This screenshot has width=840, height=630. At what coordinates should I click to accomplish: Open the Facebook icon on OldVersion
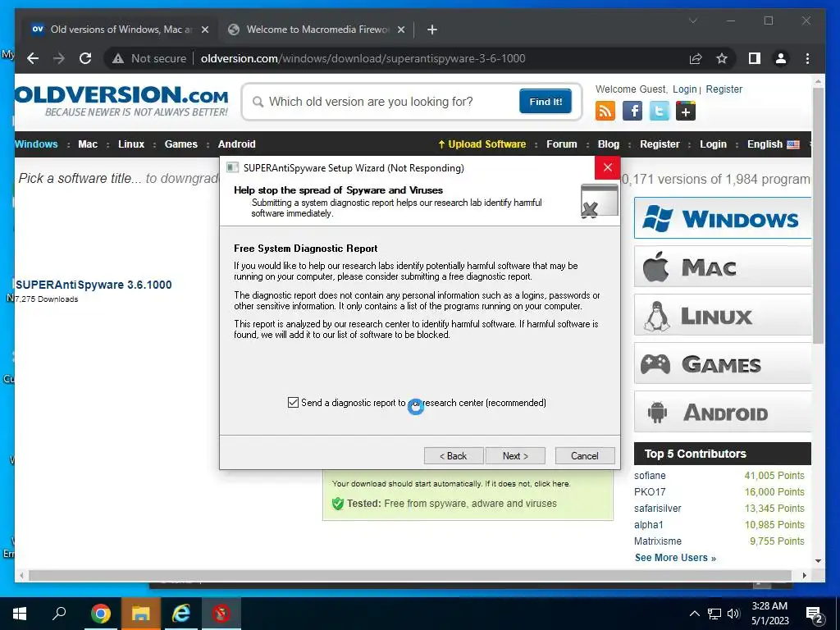click(632, 111)
